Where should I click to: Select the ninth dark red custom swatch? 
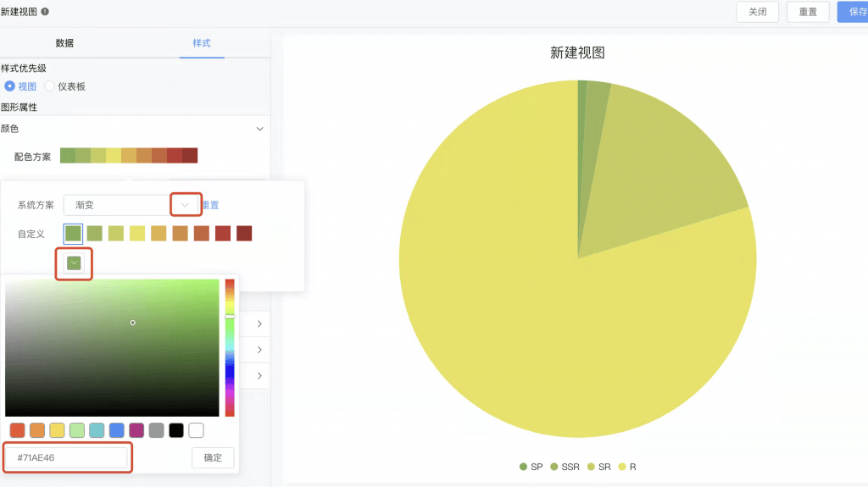point(244,234)
